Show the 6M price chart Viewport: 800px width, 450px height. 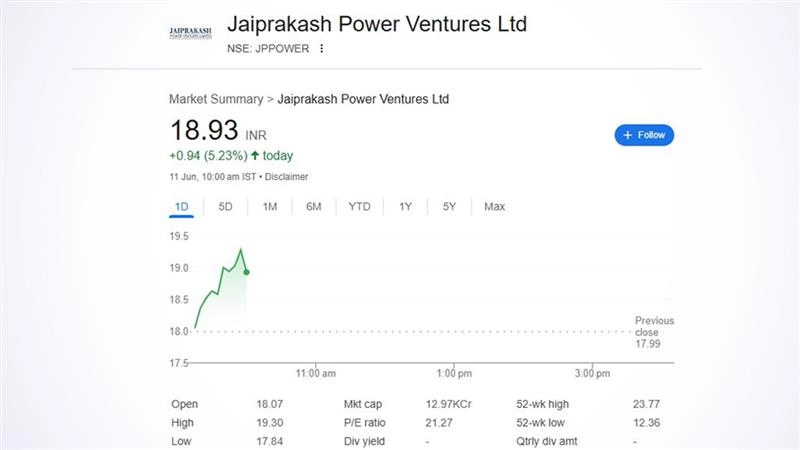click(313, 207)
